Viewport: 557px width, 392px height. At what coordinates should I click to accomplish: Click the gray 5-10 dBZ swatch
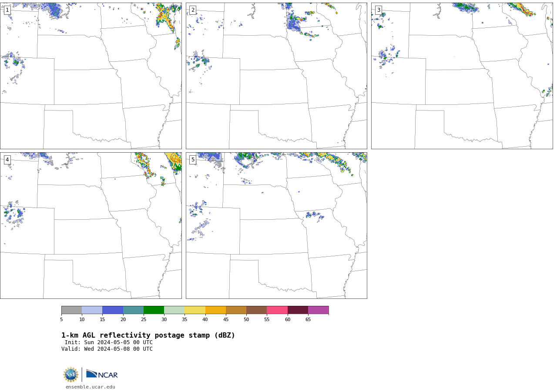coord(71,310)
